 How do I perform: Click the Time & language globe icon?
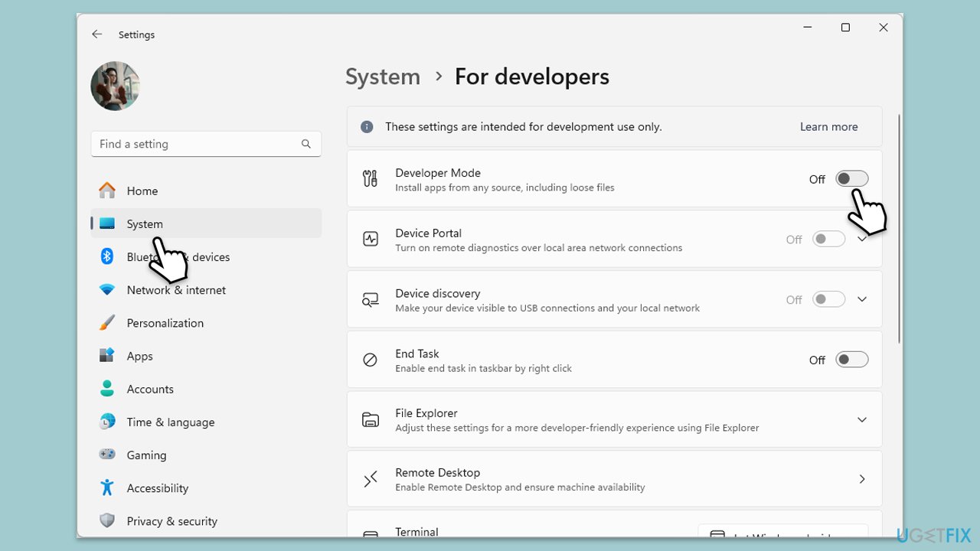click(107, 421)
